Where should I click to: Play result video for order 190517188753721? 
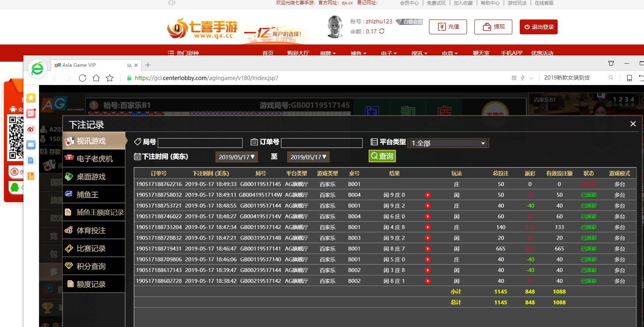428,206
